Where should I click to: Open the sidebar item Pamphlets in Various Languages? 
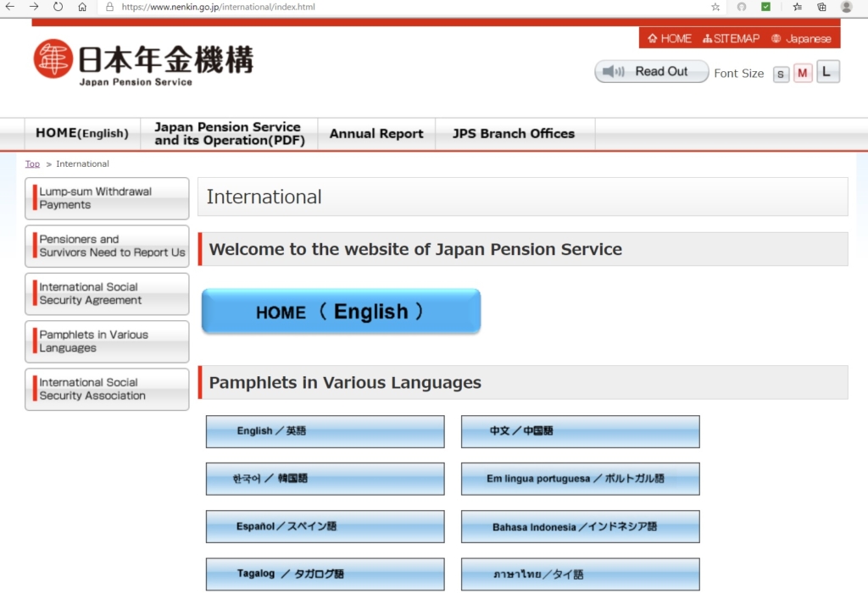pos(107,341)
